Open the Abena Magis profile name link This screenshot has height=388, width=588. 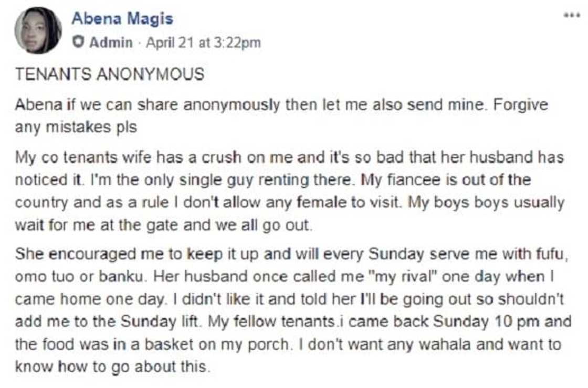(122, 19)
